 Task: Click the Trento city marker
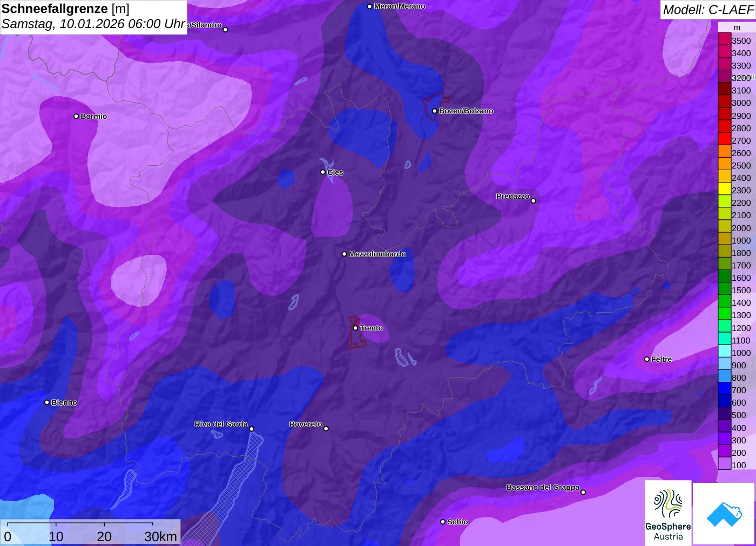coord(355,328)
